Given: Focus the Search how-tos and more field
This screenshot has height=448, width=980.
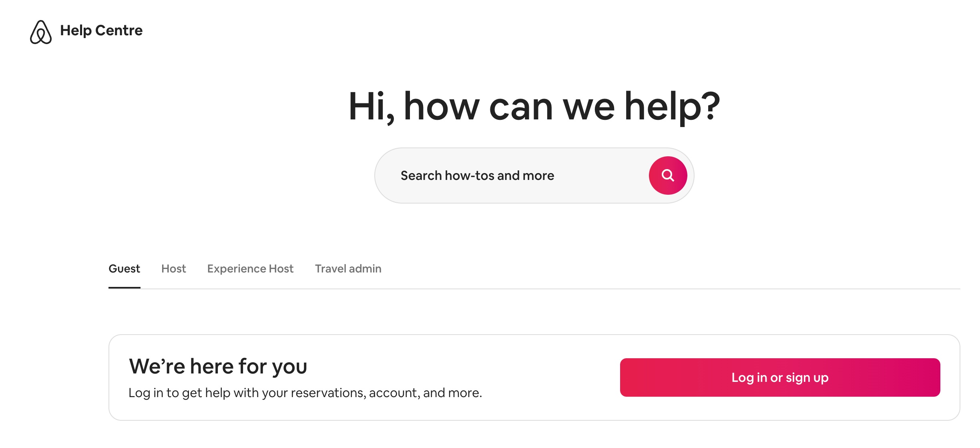Looking at the screenshot, I should [534, 176].
